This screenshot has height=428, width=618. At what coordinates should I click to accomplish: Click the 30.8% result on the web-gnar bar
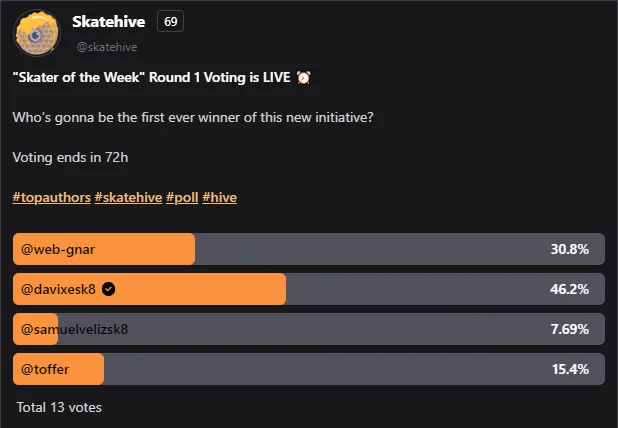tap(570, 249)
